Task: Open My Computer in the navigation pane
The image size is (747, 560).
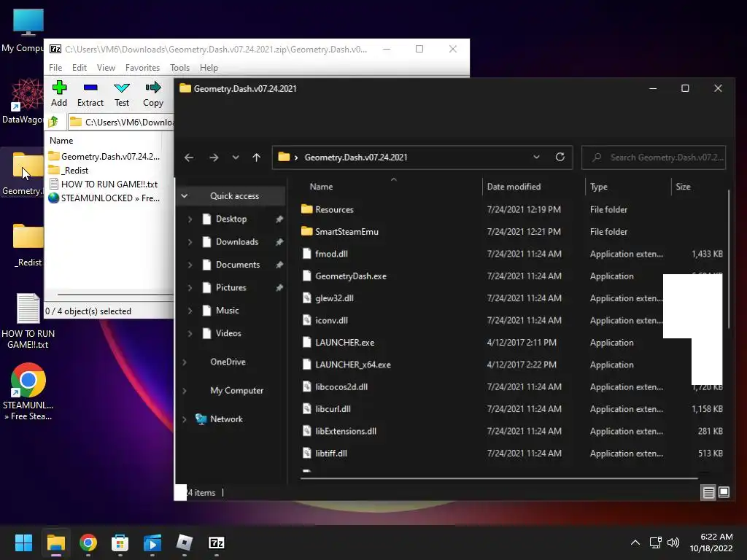Action: click(237, 391)
